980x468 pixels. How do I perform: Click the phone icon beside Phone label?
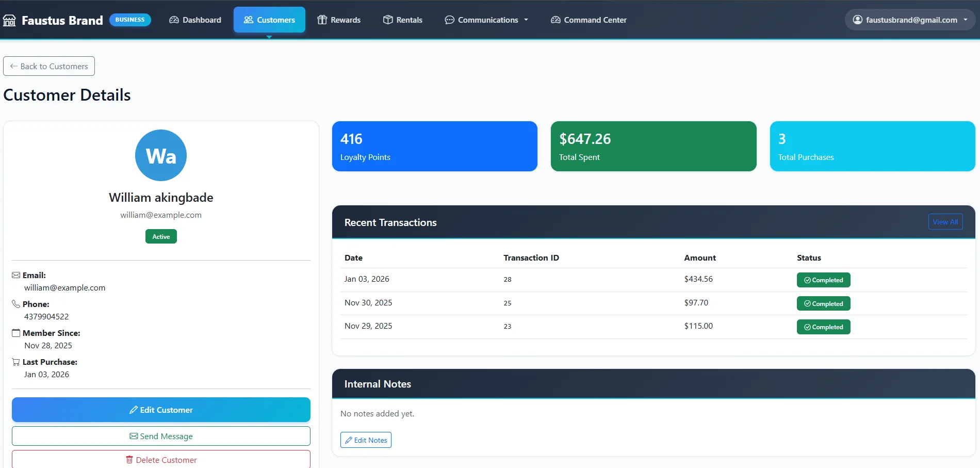click(x=16, y=304)
